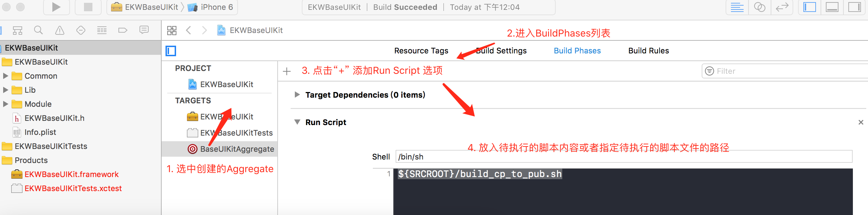Collapse the Run Script phase
868x215 pixels.
[297, 122]
